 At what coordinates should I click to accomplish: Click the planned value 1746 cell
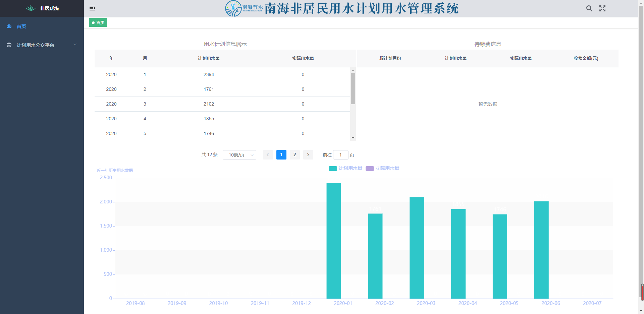(209, 133)
